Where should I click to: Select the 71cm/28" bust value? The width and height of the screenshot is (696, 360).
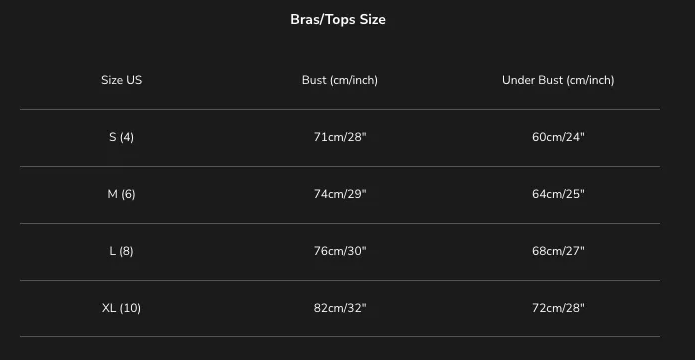point(340,137)
